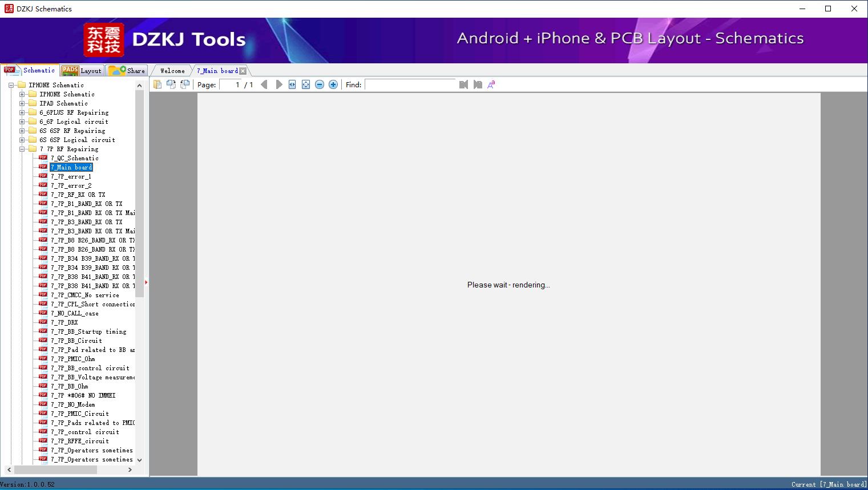868x490 pixels.
Task: Click the zoom in plus icon
Action: click(333, 84)
